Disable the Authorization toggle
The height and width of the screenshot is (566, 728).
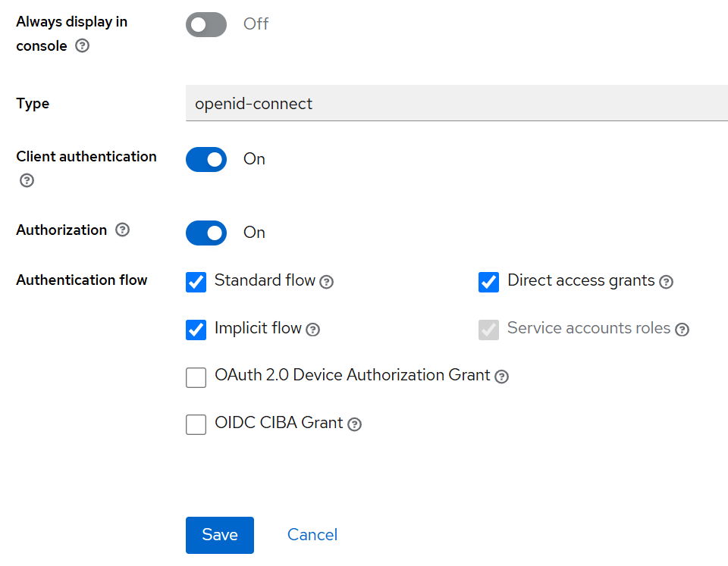point(206,233)
